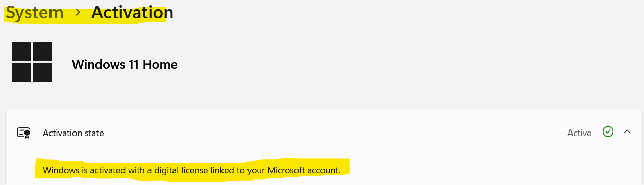Collapse the Activation state section
The width and height of the screenshot is (644, 185).
627,132
